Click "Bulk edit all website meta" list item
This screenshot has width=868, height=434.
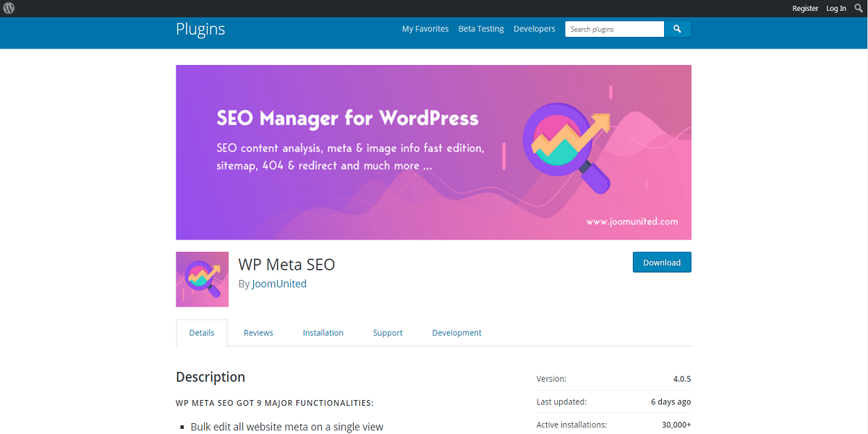point(287,427)
